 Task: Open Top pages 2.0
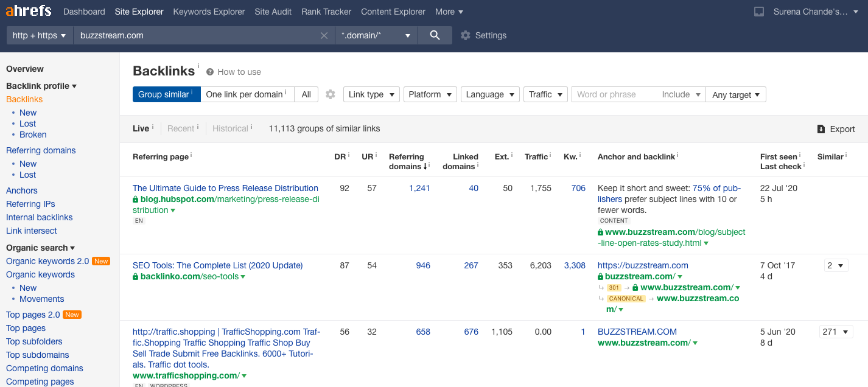(33, 315)
